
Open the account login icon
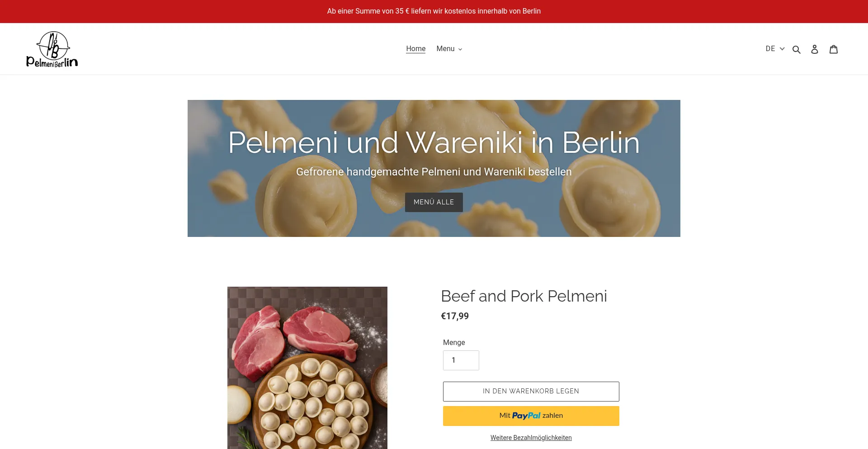pyautogui.click(x=815, y=49)
